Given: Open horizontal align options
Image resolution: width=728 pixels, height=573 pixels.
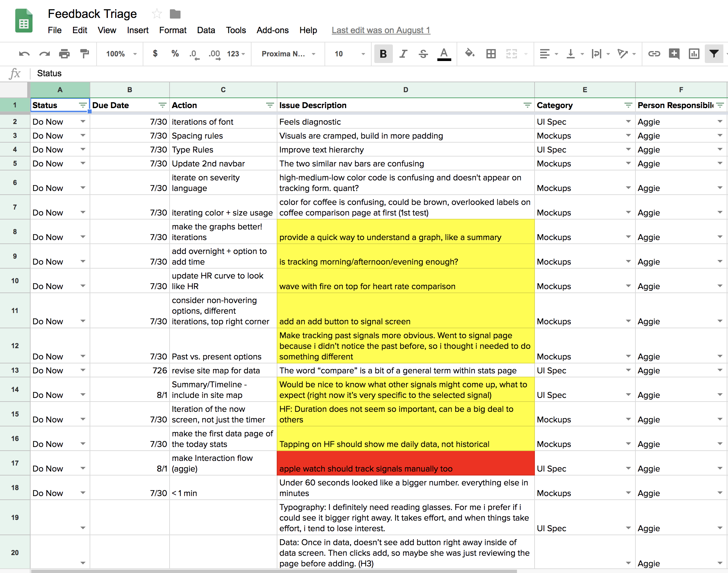Looking at the screenshot, I should [548, 54].
